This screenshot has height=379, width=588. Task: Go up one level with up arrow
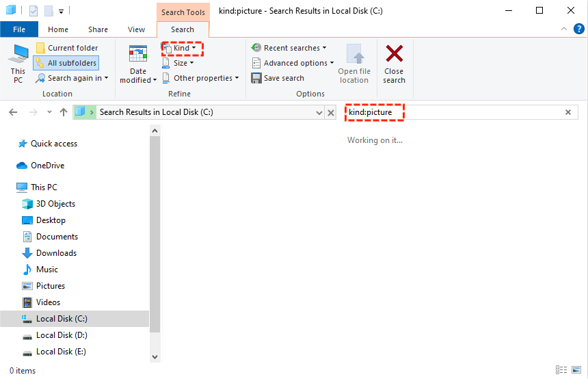tap(64, 112)
